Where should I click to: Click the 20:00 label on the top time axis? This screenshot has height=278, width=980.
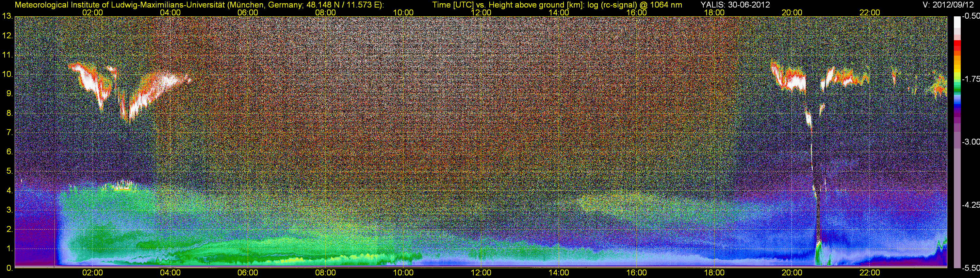pos(792,12)
